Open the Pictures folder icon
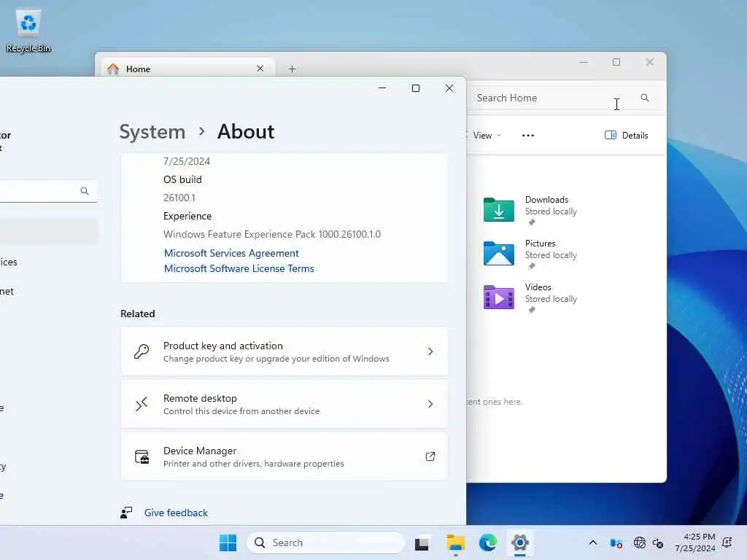Screen dimensions: 747x560 (499, 253)
